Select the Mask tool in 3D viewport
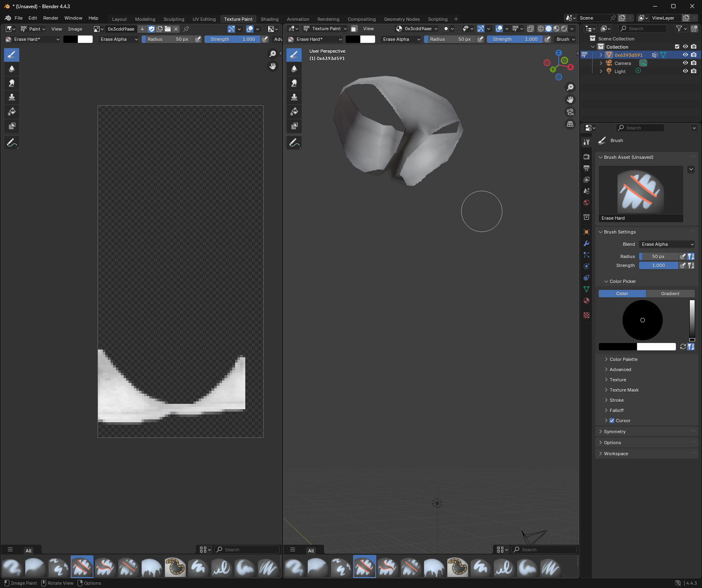Image resolution: width=702 pixels, height=588 pixels. pos(294,126)
